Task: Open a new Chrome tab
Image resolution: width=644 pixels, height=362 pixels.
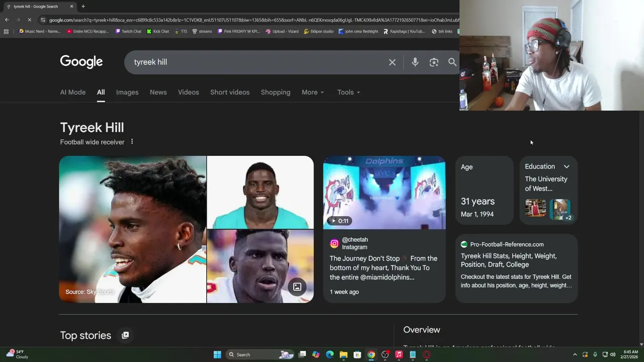Action: pyautogui.click(x=83, y=7)
